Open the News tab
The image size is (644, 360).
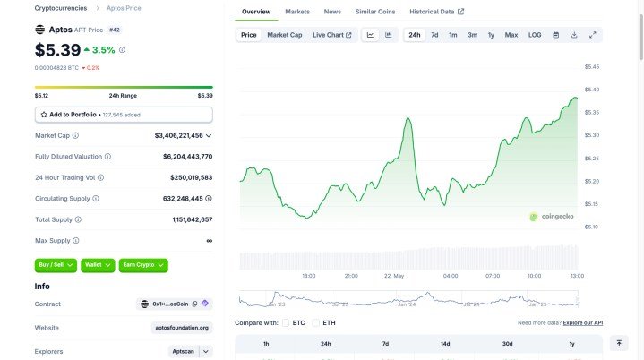click(332, 12)
